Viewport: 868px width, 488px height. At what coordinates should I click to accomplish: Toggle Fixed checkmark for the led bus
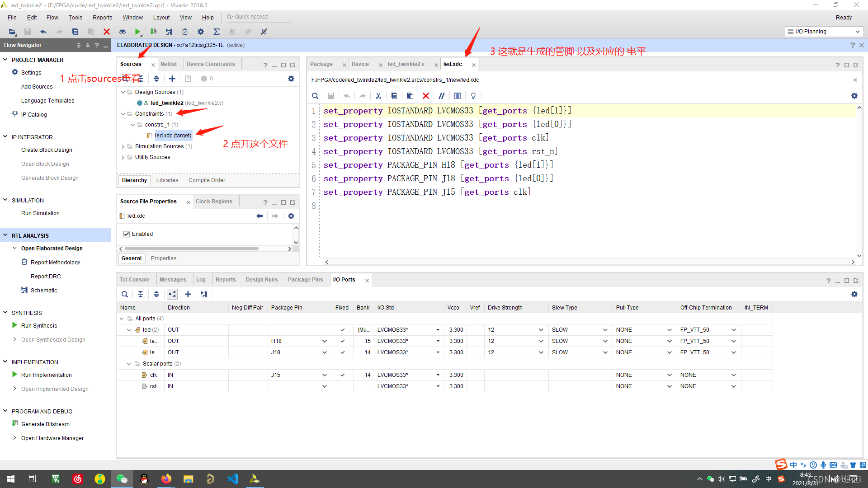pyautogui.click(x=343, y=330)
